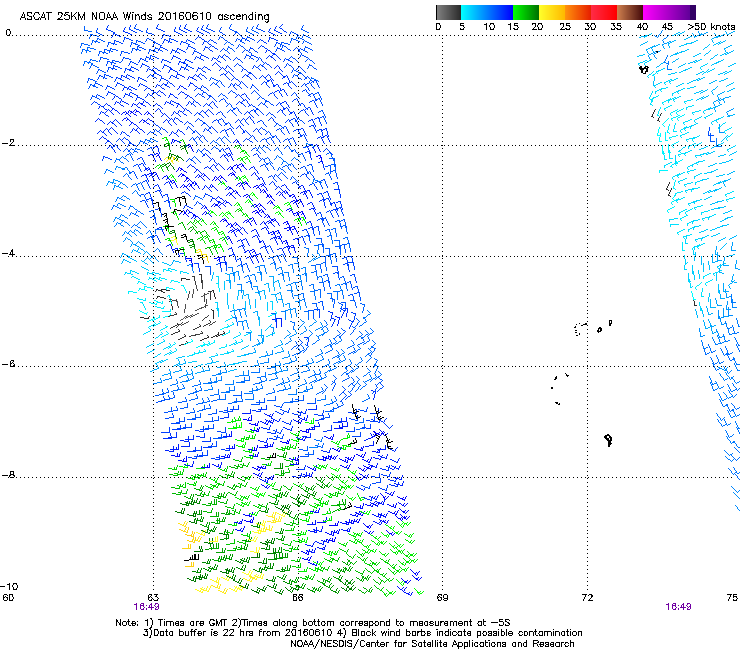Select the orange 25–30 knots colorbar segment
Image resolution: width=740 pixels, height=650 pixels.
pyautogui.click(x=578, y=12)
